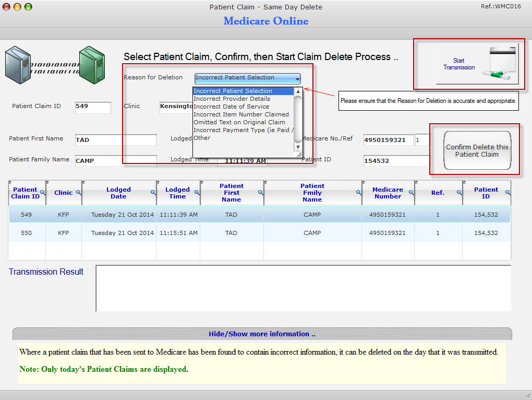Image resolution: width=532 pixels, height=400 pixels.
Task: Click the Patient First Name field
Action: tap(116, 140)
